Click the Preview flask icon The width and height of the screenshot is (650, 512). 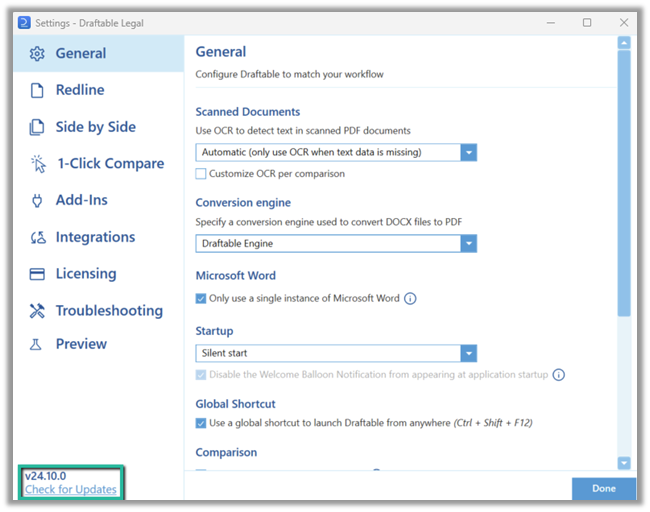[x=36, y=344]
